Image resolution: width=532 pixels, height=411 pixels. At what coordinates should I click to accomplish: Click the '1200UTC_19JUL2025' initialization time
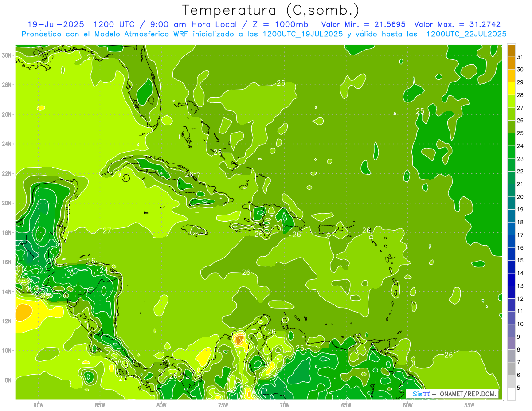(302, 34)
